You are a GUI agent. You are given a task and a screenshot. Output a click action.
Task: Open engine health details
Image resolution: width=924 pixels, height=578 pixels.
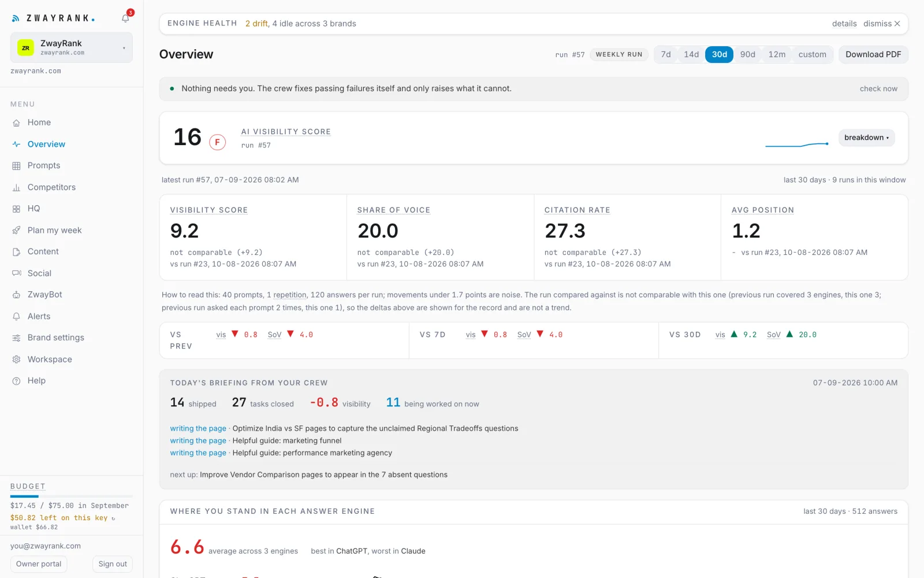[844, 24]
